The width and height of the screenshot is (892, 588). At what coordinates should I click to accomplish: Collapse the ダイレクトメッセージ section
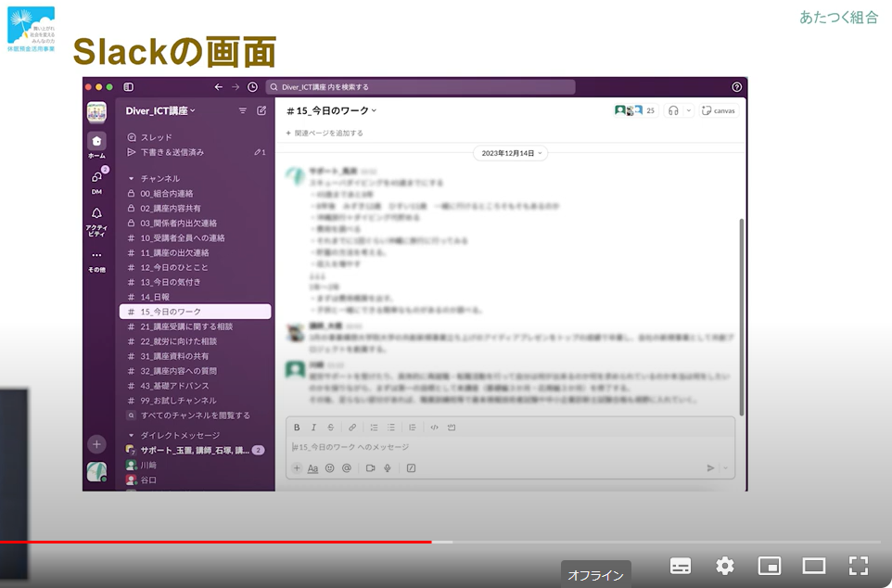coord(132,436)
